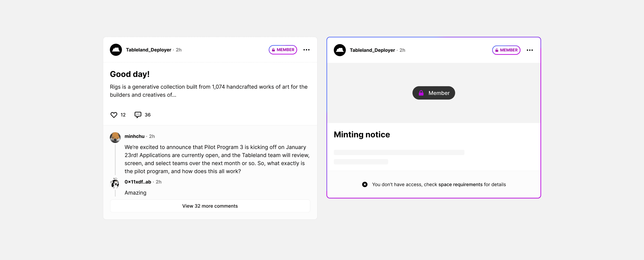Click the error cross icon in the access notice
The width and height of the screenshot is (644, 260).
365,184
